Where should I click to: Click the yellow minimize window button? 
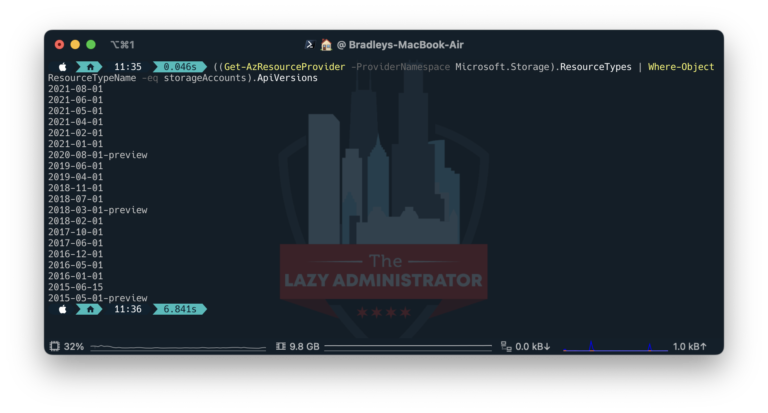pyautogui.click(x=75, y=45)
